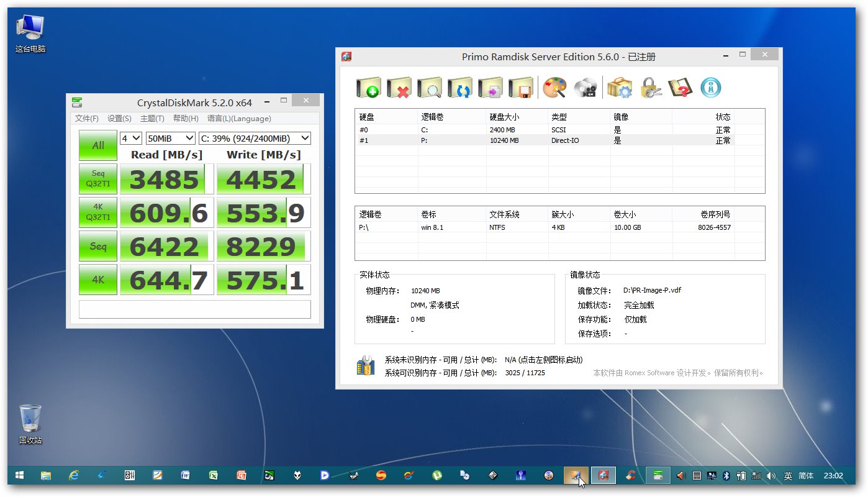Run the Seq Q32T1 test
The height and width of the screenshot is (497, 868).
point(97,179)
